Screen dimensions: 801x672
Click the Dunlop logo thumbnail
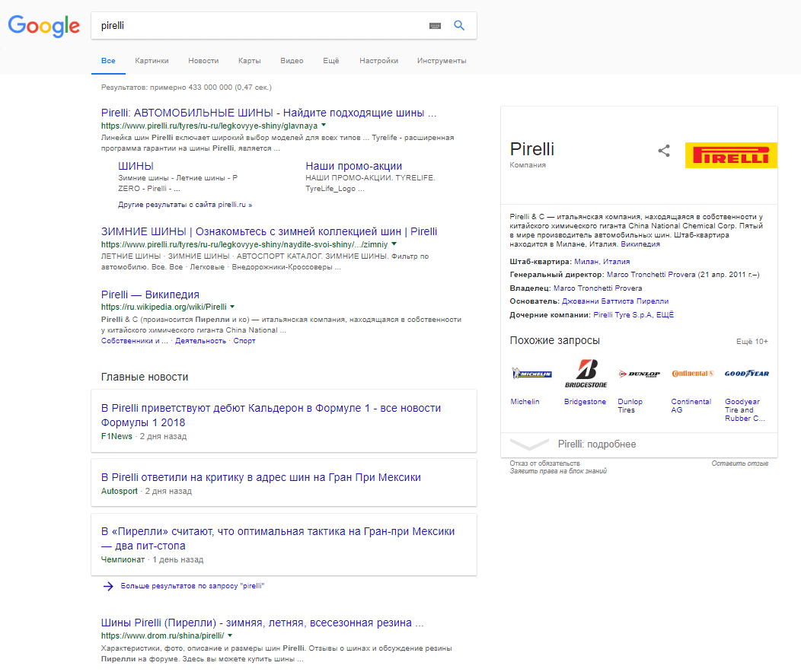(639, 374)
